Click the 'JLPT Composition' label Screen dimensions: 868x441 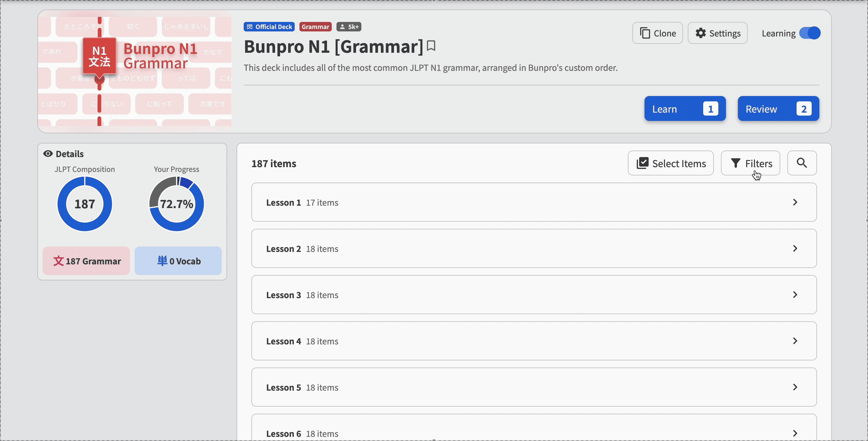(x=84, y=169)
